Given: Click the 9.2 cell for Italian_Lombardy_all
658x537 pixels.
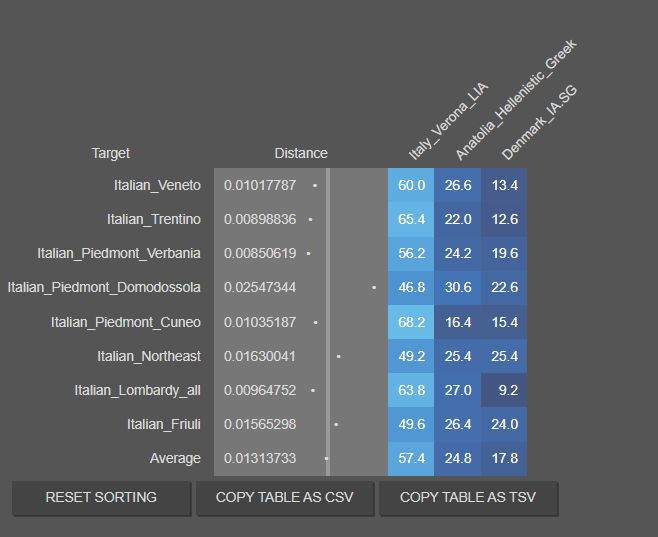Looking at the screenshot, I should [x=504, y=390].
